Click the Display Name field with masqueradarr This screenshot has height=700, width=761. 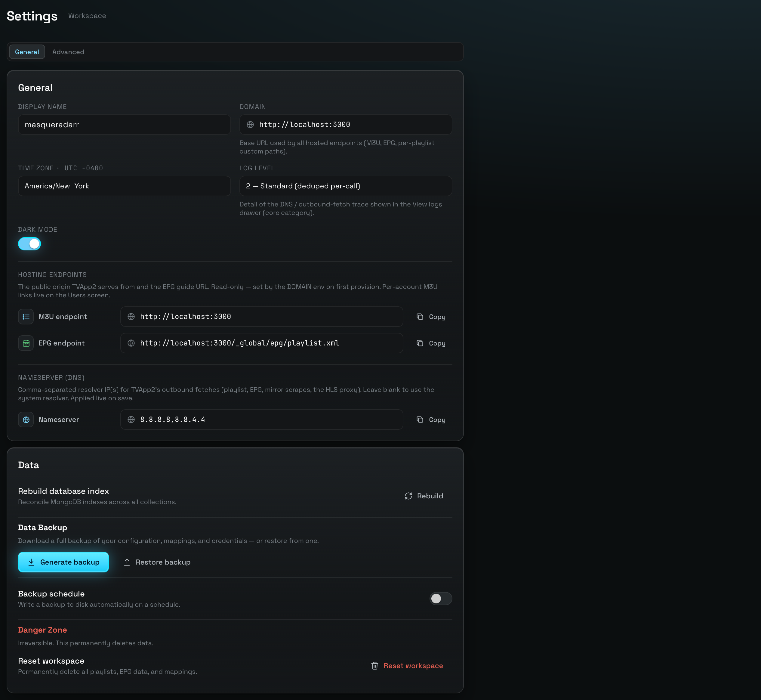124,125
